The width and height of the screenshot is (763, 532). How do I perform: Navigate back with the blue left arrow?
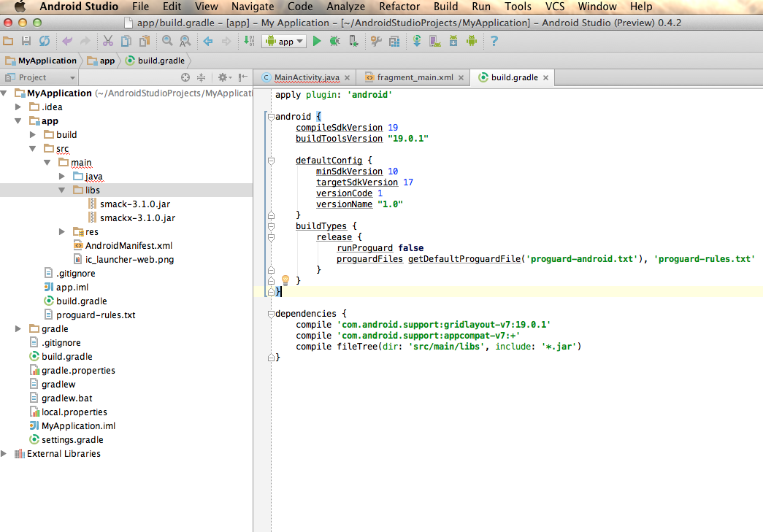208,42
